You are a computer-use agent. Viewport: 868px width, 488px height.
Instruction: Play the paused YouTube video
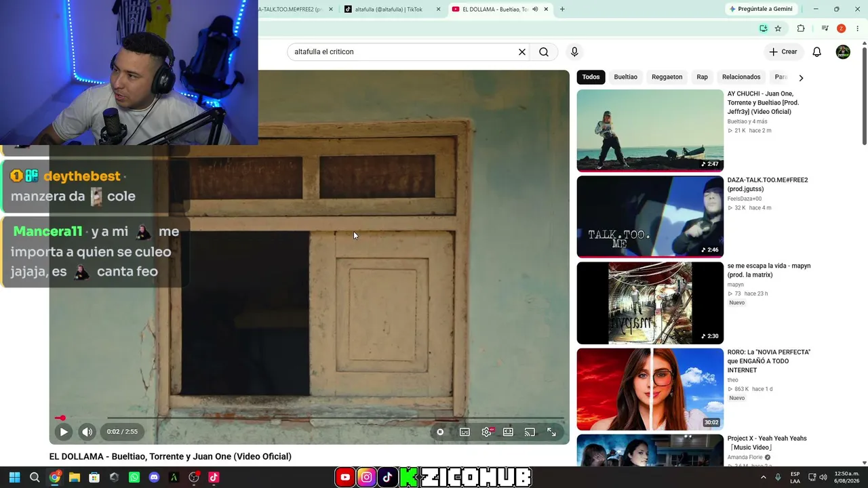coord(64,432)
